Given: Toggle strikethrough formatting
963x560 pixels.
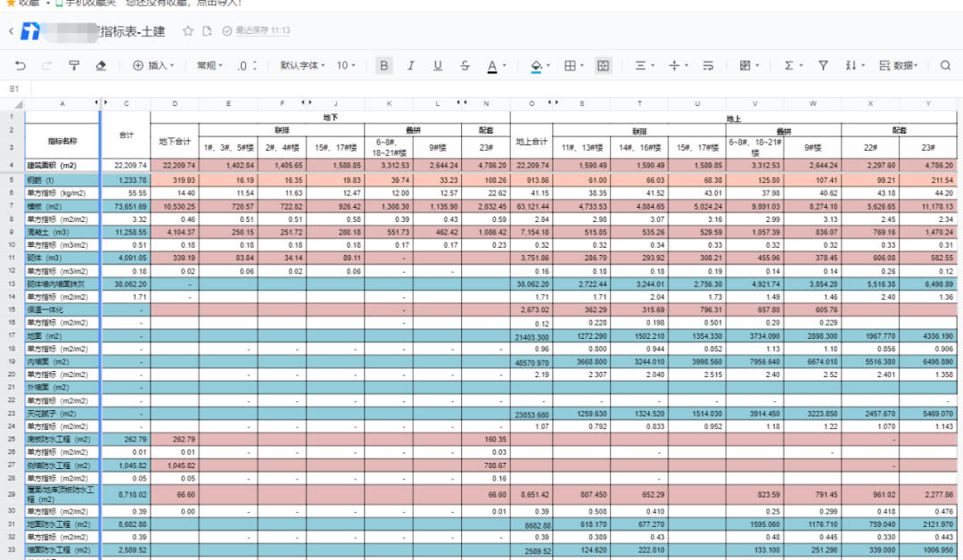Looking at the screenshot, I should pos(465,65).
